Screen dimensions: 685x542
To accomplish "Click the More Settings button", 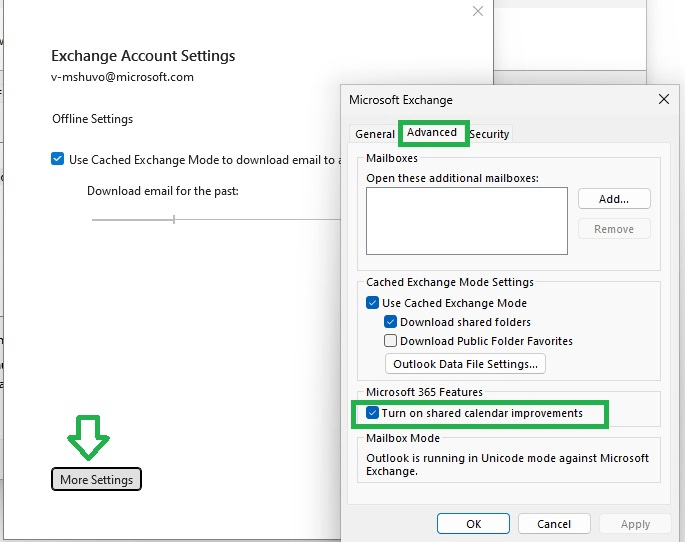I will coord(97,479).
